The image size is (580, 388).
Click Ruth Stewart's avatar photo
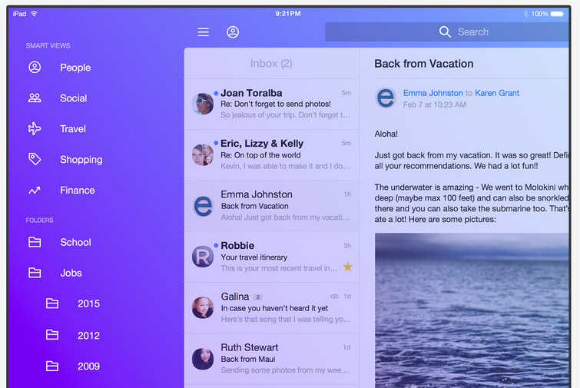click(203, 358)
